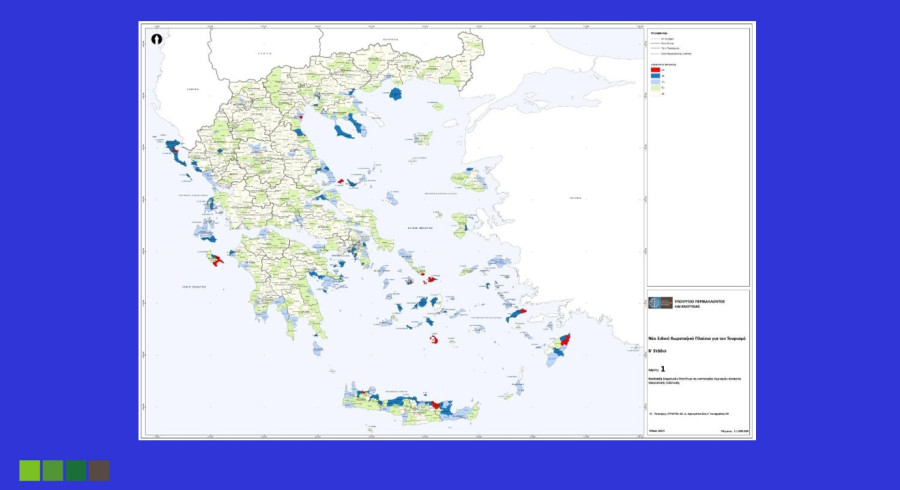
Task: Click the dark green color square
Action: [x=76, y=470]
